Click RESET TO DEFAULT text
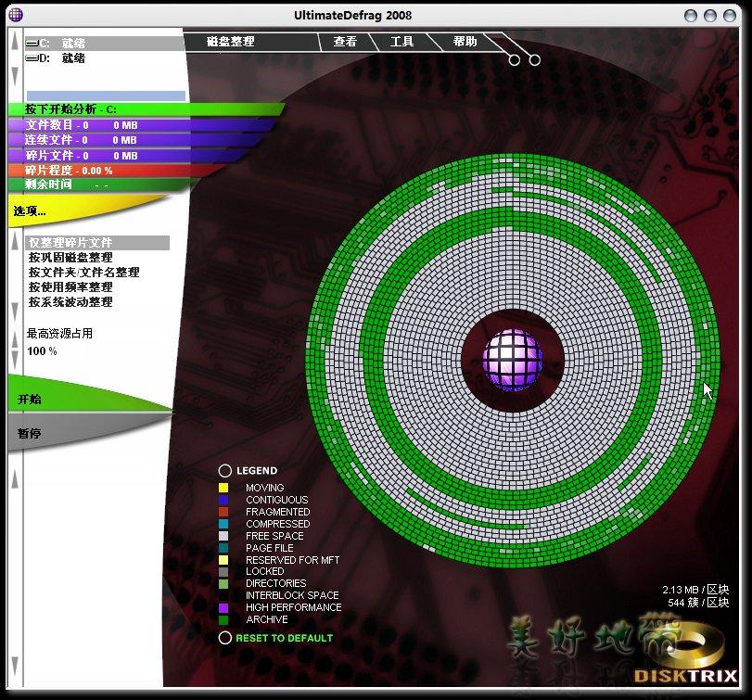The height and width of the screenshot is (700, 752). point(284,638)
